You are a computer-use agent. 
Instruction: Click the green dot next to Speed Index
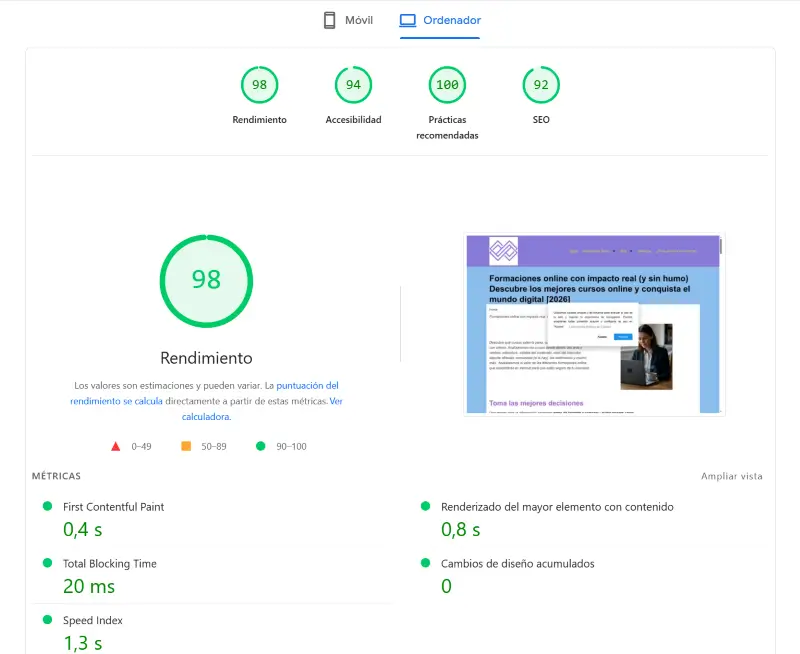click(x=47, y=619)
